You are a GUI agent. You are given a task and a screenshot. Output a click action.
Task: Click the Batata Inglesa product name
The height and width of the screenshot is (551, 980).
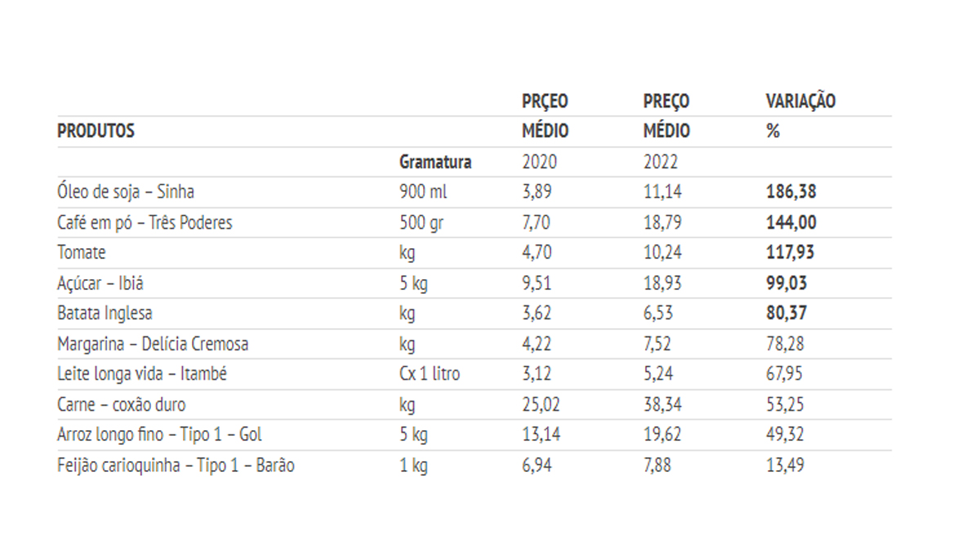[105, 313]
